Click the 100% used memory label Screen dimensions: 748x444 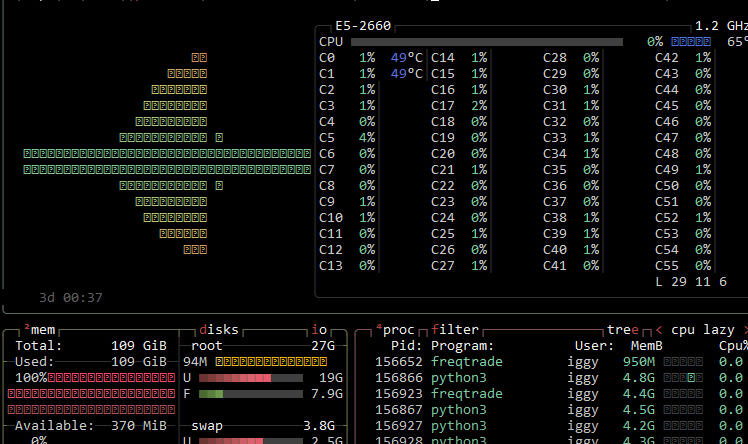point(31,378)
